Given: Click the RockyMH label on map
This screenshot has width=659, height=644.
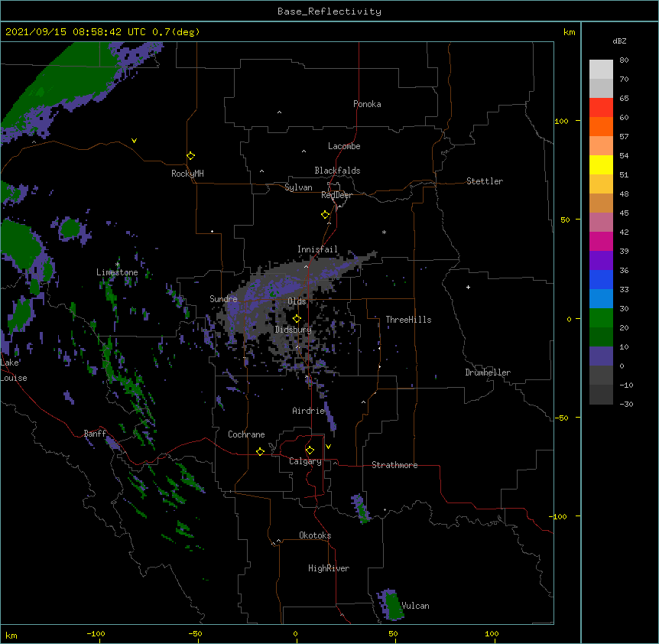Looking at the screenshot, I should pyautogui.click(x=187, y=174).
